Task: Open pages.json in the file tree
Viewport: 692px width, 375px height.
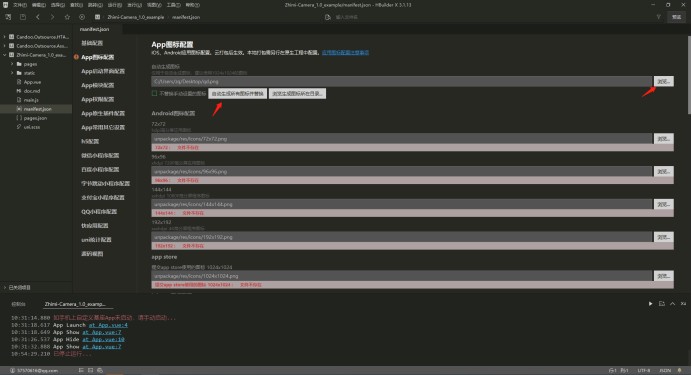Action: click(x=35, y=118)
